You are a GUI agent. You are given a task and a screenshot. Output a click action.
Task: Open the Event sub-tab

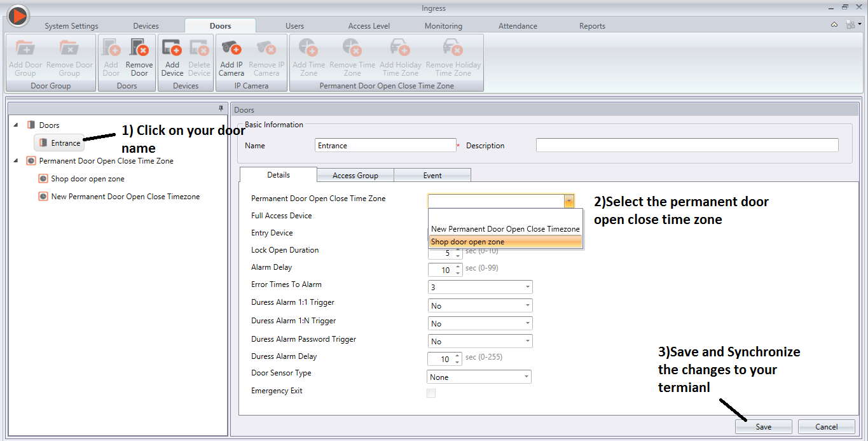click(432, 176)
